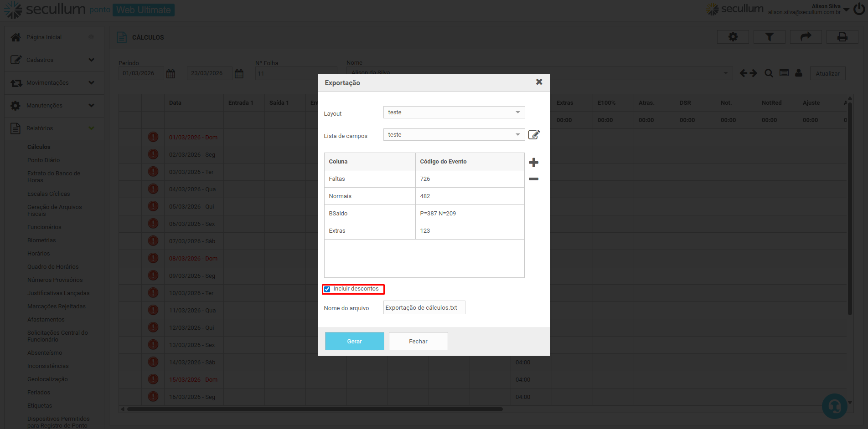Click the edit field list pencil icon
Viewport: 868px width, 429px height.
point(534,135)
